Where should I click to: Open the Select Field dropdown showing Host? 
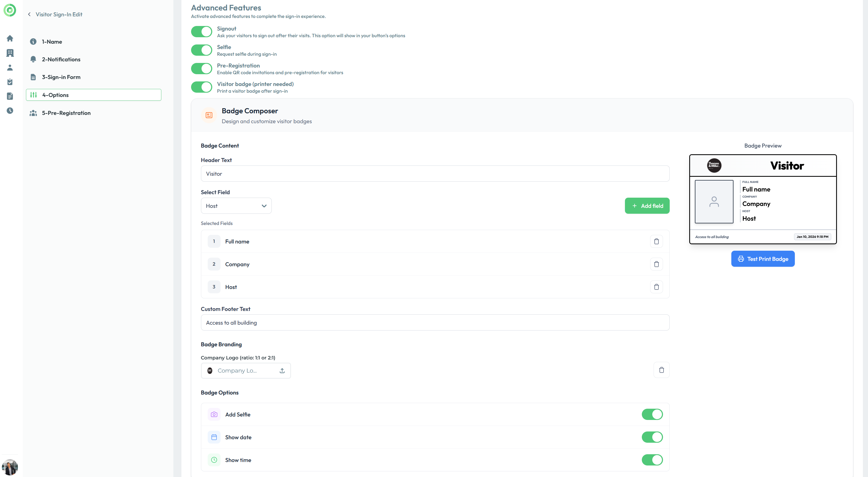click(x=236, y=206)
